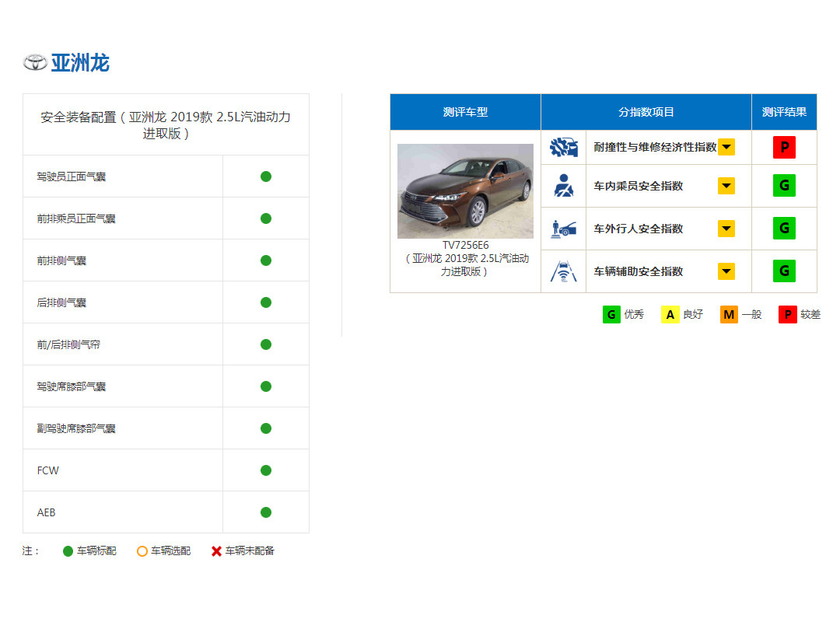840x622 pixels.
Task: Click the green status dot for FCW
Action: pyautogui.click(x=266, y=470)
